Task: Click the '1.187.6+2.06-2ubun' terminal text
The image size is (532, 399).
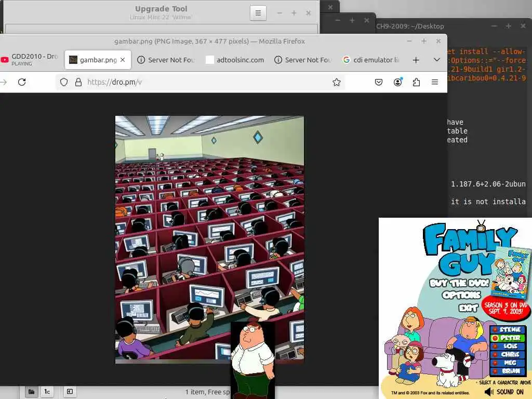Action: 488,184
